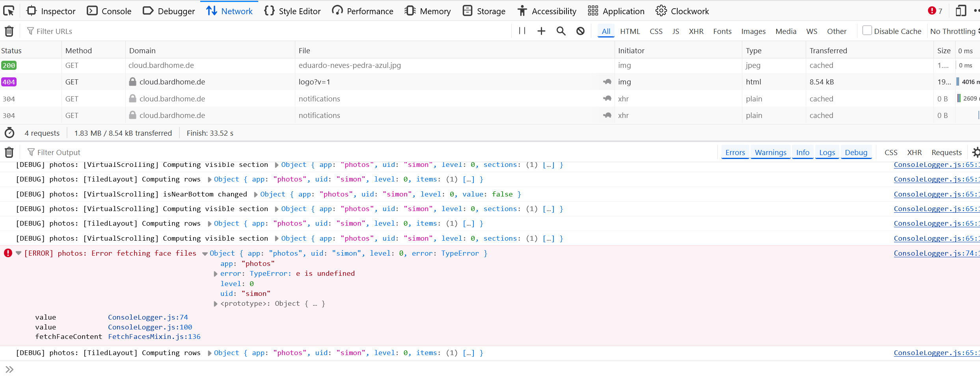Toggle the Warnings console filter

coord(770,152)
